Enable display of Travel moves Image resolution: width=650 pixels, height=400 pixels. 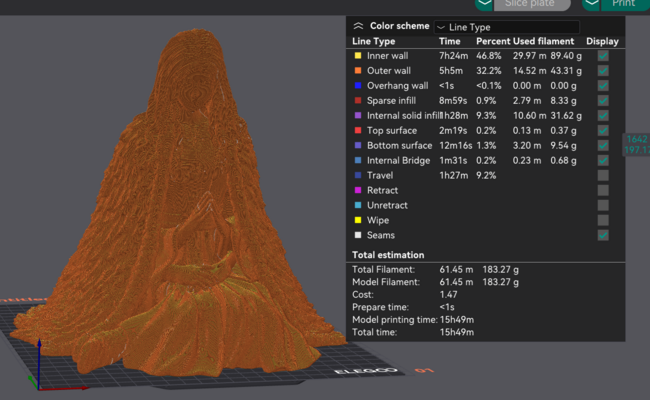602,175
